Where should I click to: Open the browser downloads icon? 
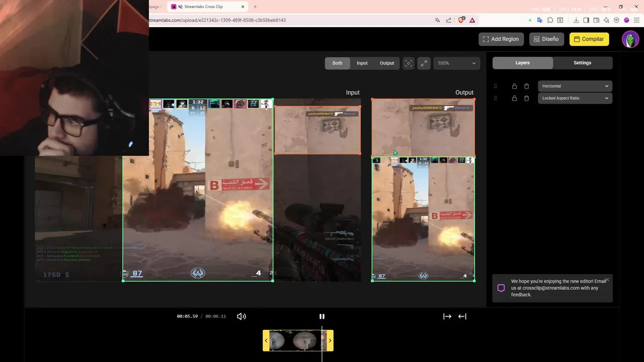(576, 20)
